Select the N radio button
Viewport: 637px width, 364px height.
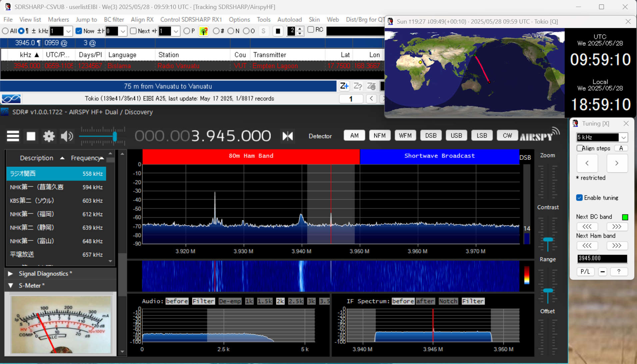[231, 31]
